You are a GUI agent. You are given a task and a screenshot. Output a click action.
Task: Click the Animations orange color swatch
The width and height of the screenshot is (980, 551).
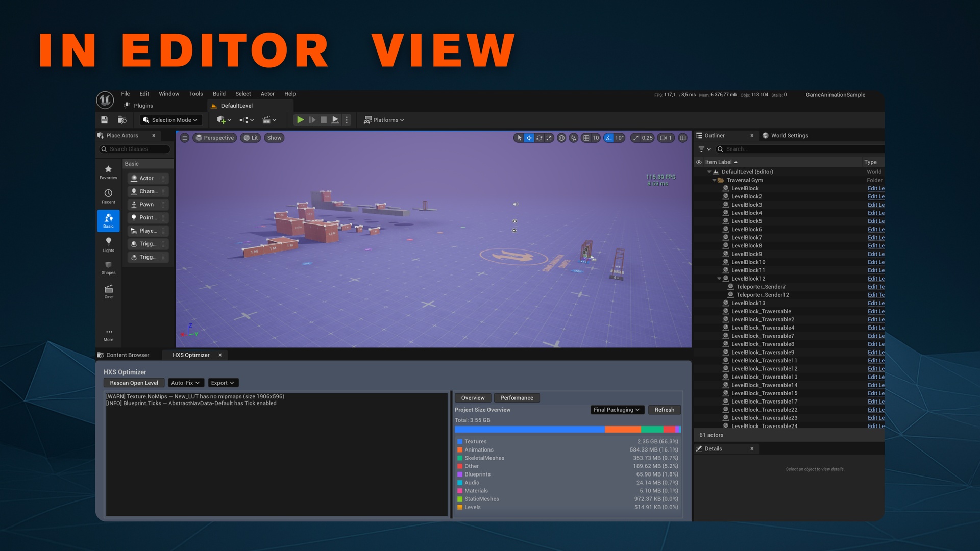459,450
